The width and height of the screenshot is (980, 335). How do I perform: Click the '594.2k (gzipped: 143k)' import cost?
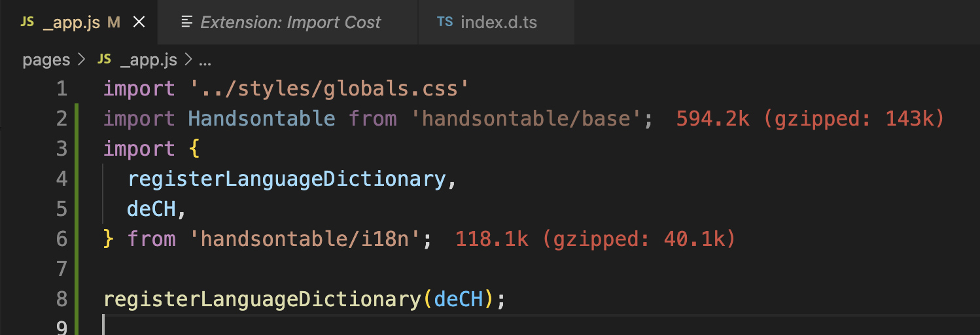tap(811, 118)
